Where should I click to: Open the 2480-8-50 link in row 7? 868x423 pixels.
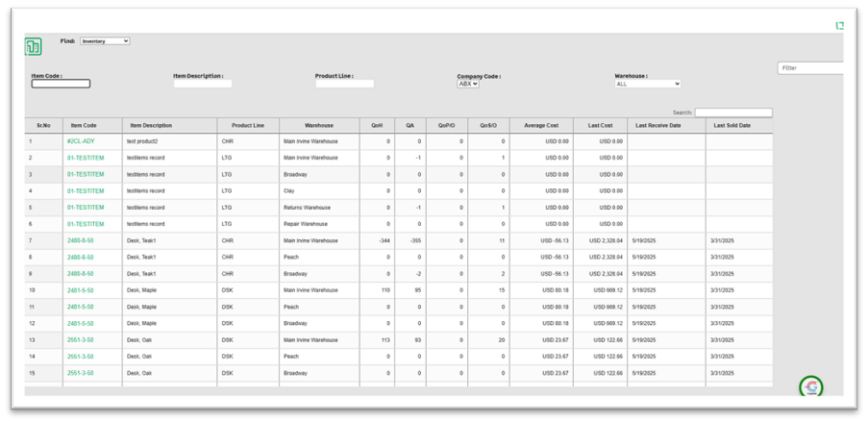pos(81,240)
